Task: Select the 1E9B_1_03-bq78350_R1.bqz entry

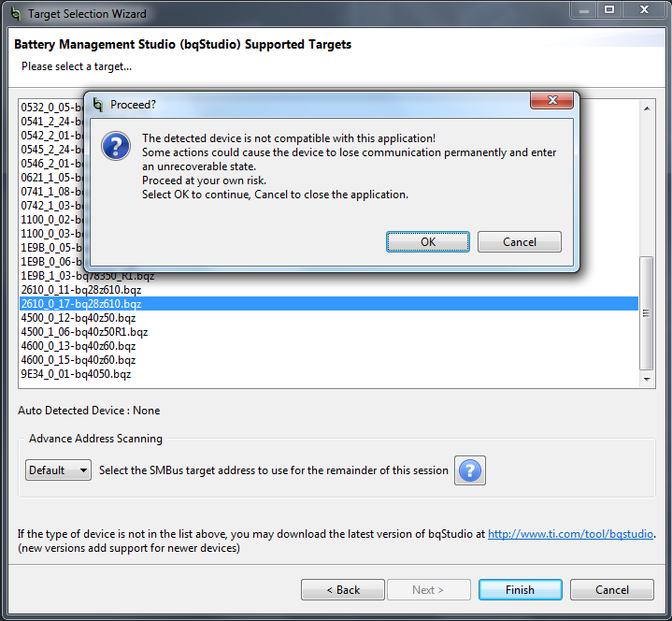Action: click(x=329, y=277)
